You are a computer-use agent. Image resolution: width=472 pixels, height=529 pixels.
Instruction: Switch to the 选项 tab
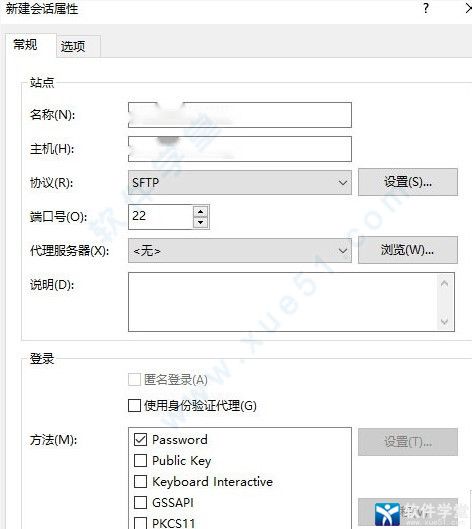73,46
